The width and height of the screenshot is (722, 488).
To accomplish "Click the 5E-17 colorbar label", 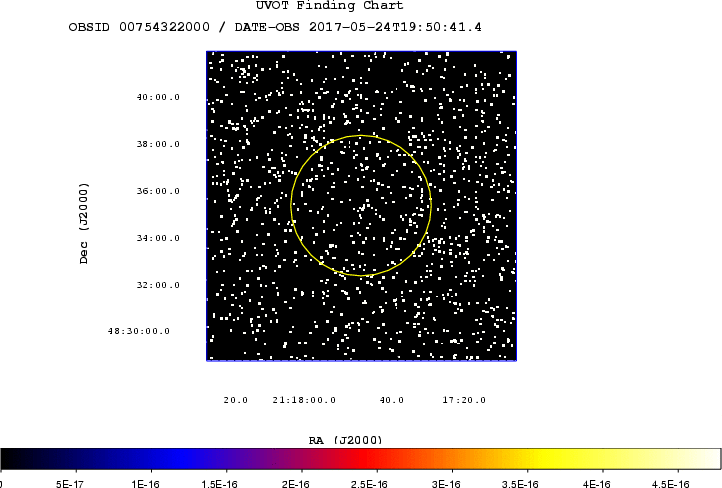I will (x=70, y=483).
